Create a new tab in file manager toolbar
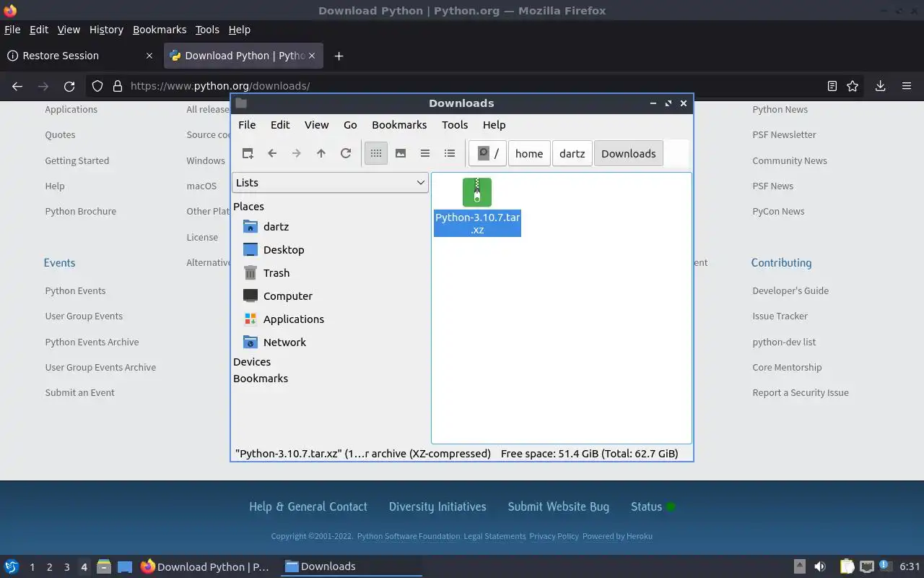 click(248, 153)
